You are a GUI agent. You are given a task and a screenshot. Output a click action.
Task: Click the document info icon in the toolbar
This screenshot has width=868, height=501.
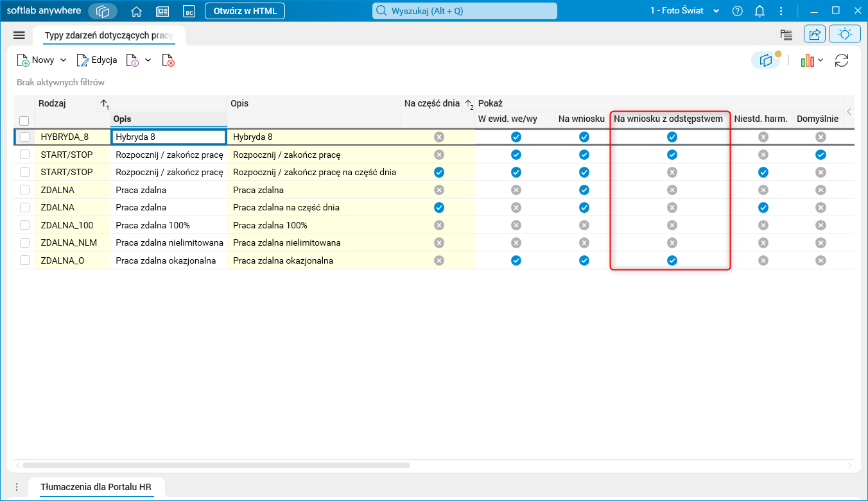132,60
